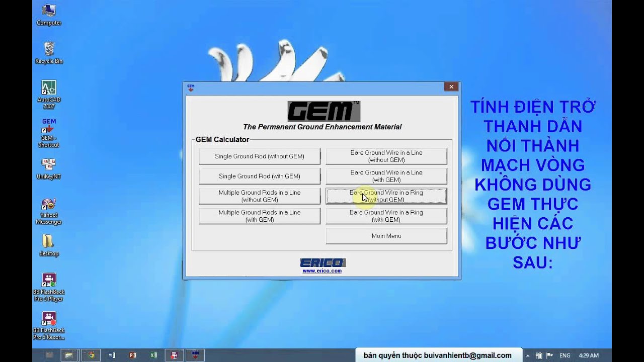Open Google Chrome from the taskbar

(x=91, y=355)
